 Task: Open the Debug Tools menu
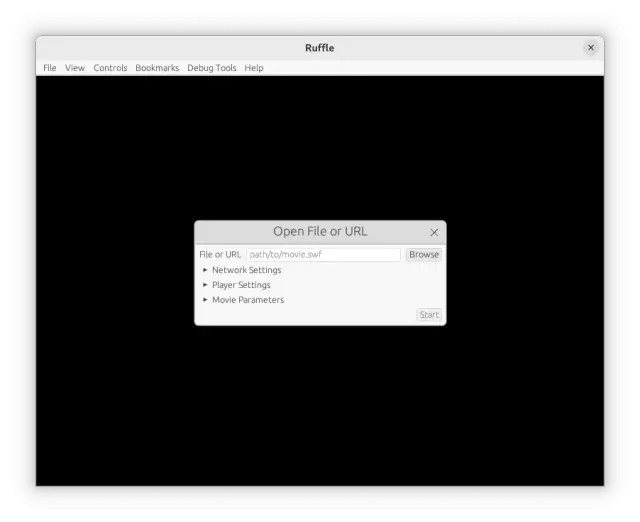[212, 68]
